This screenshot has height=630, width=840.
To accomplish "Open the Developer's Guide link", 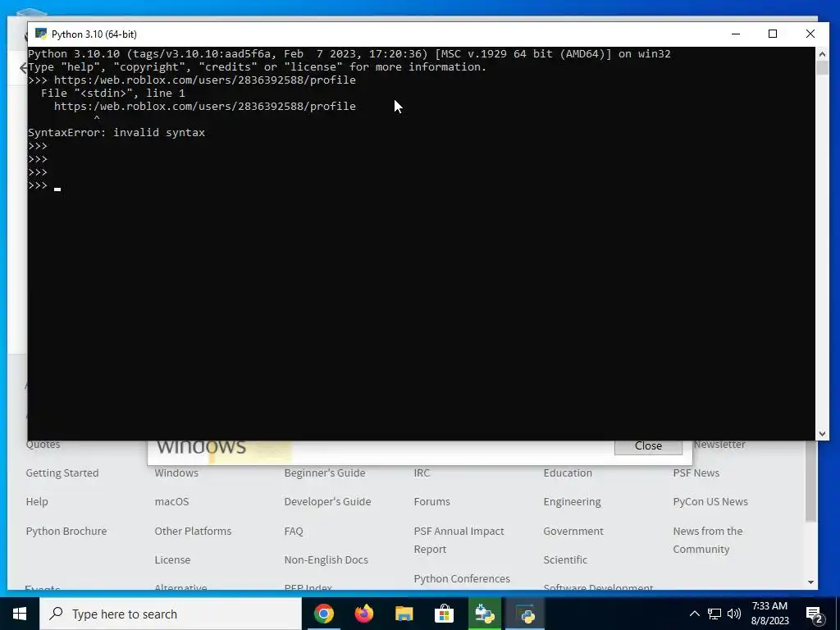I will point(327,502).
